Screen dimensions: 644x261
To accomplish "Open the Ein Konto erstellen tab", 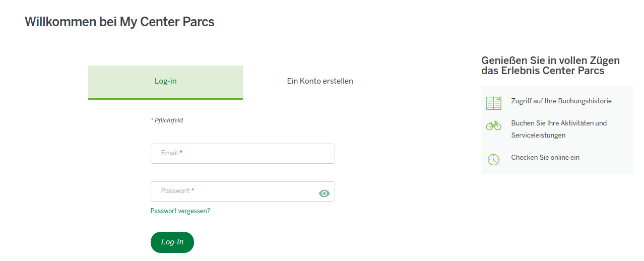I will coord(320,81).
